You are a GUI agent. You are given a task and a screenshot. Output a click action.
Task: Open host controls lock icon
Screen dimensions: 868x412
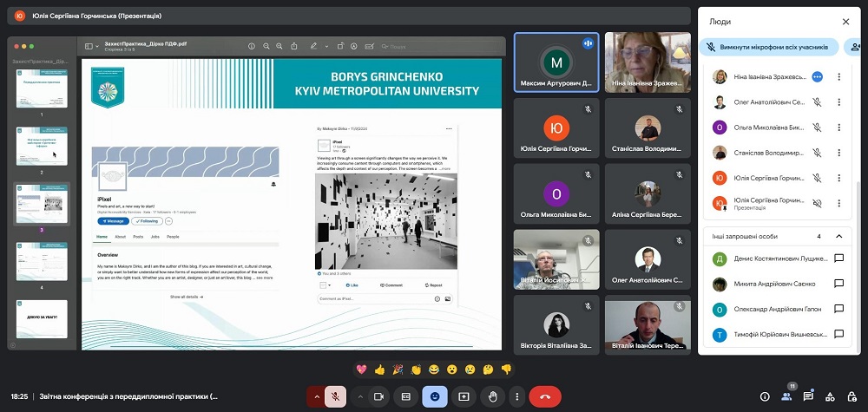pos(852,396)
